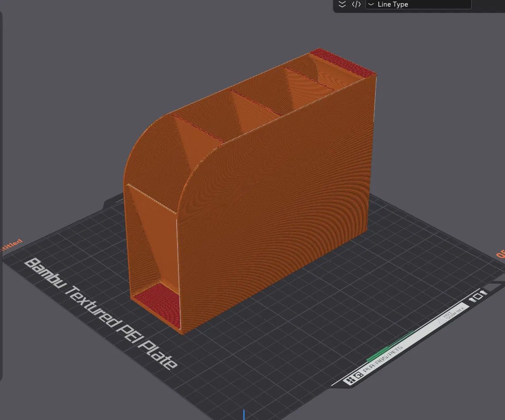Collapse the legend panel with double-chevron icon
The image size is (505, 420).
click(342, 4)
